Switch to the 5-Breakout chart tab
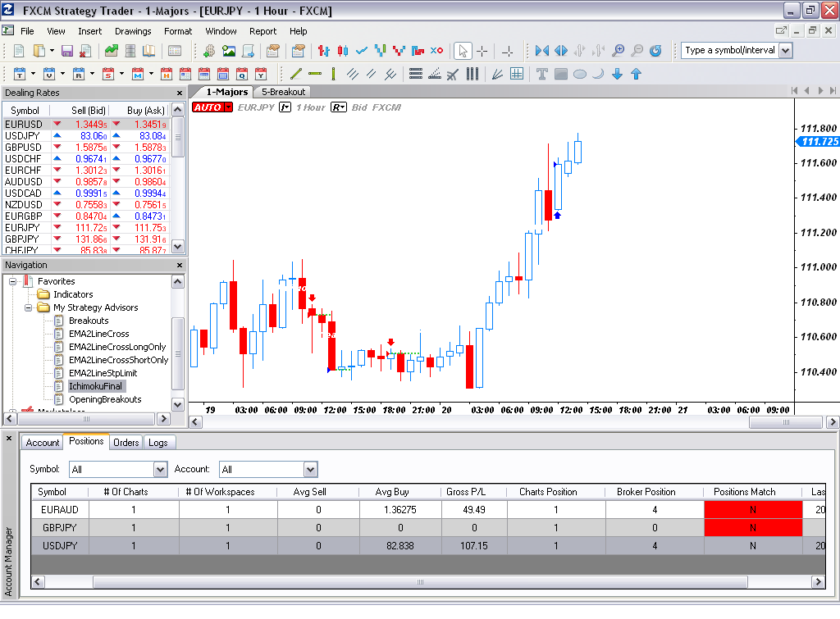 pyautogui.click(x=283, y=92)
